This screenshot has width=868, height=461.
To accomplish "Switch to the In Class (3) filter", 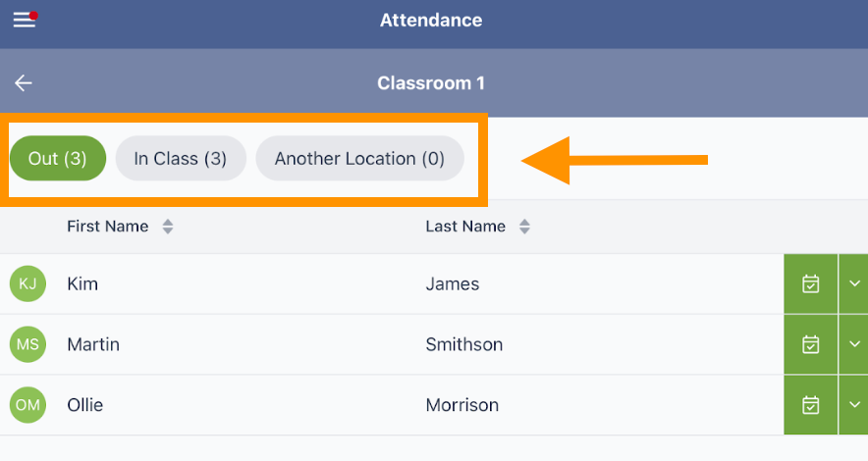I will 181,159.
